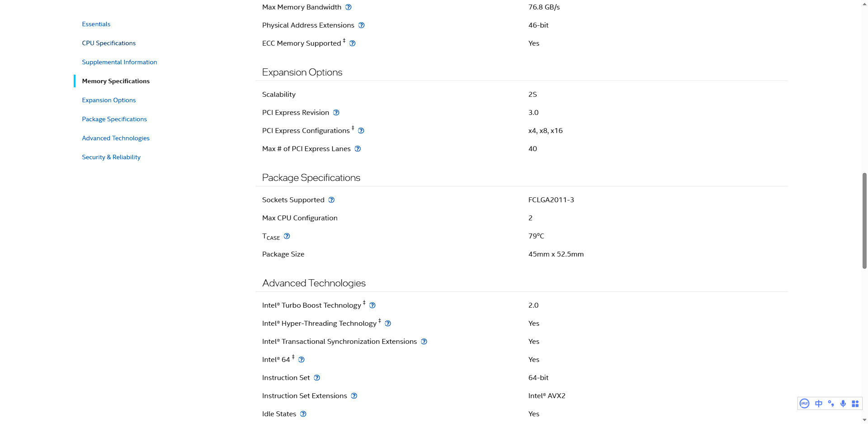Viewport: 868px width, 424px height.
Task: Toggle Chinese input mode in IME toolbar
Action: (x=819, y=404)
